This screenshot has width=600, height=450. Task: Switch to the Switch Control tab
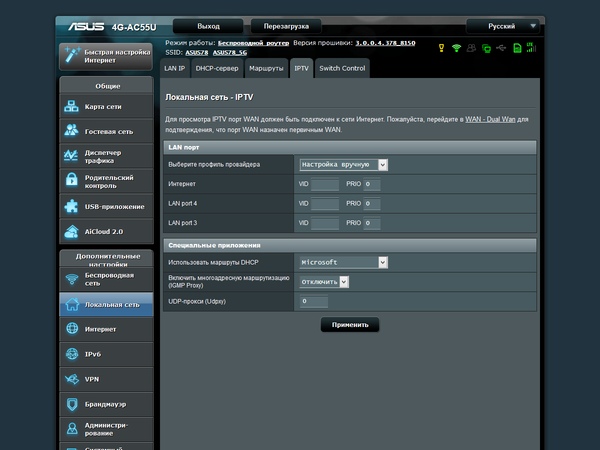341,68
